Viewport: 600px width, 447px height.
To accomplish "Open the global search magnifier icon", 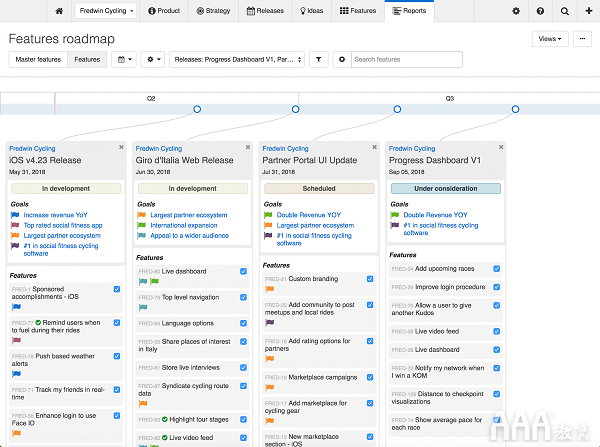I will pyautogui.click(x=564, y=11).
